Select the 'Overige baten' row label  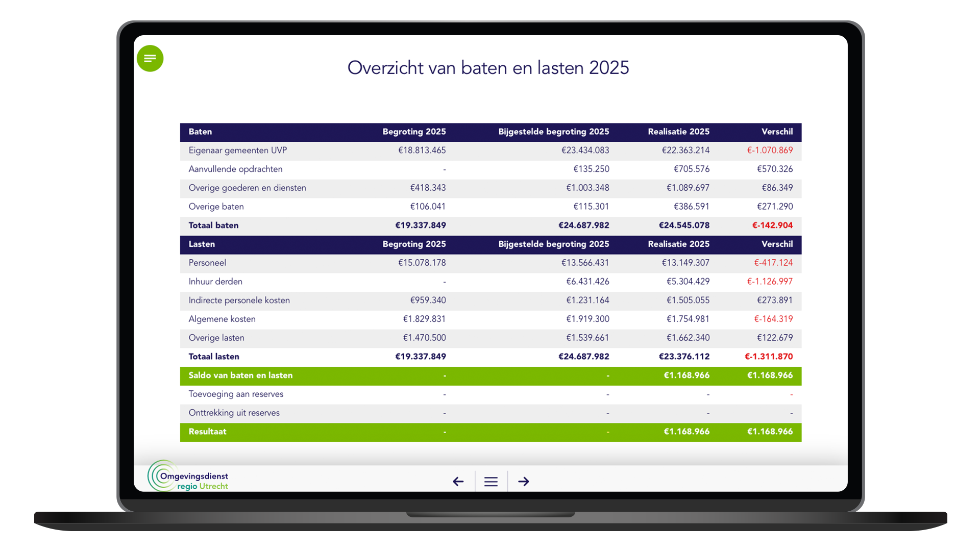point(216,207)
